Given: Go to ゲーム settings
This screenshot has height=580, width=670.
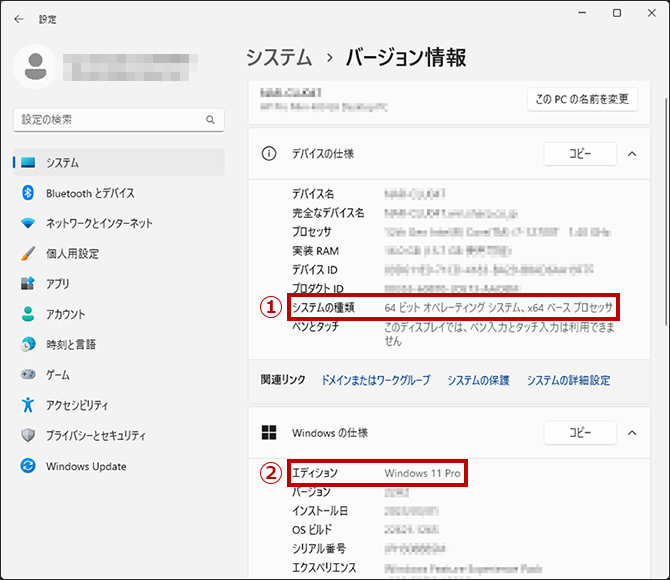Looking at the screenshot, I should 119,374.
